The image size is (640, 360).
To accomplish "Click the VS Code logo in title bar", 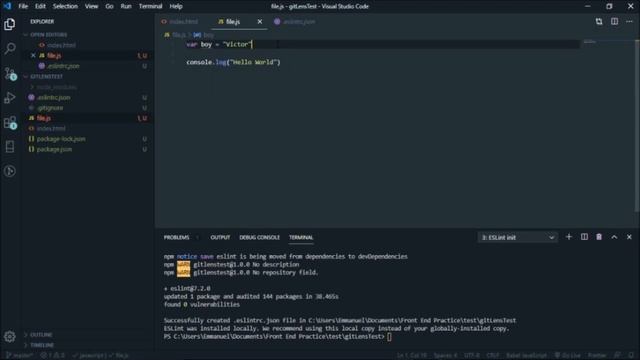I will click(x=7, y=6).
